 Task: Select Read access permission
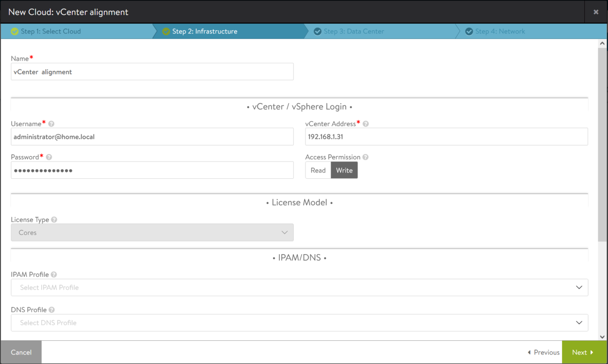pos(318,170)
